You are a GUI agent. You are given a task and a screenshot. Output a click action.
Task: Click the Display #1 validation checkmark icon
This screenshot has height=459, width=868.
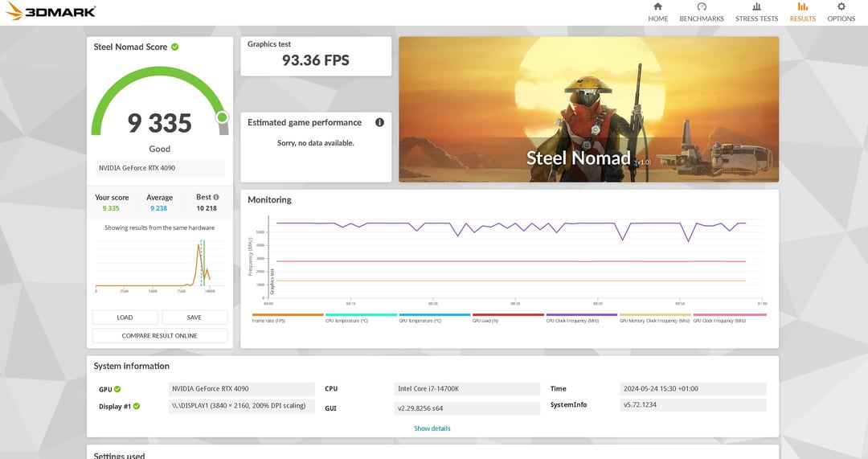[137, 407]
